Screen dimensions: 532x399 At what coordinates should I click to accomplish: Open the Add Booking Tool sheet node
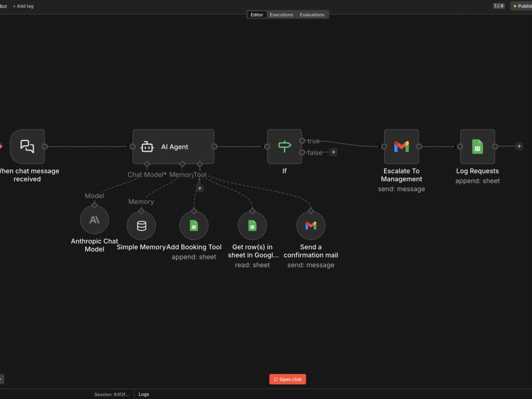(194, 226)
